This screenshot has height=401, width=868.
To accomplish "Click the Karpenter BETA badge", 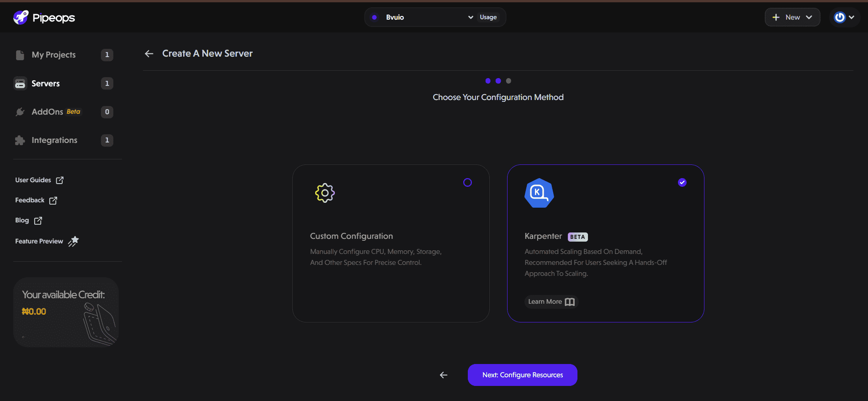I will click(577, 237).
